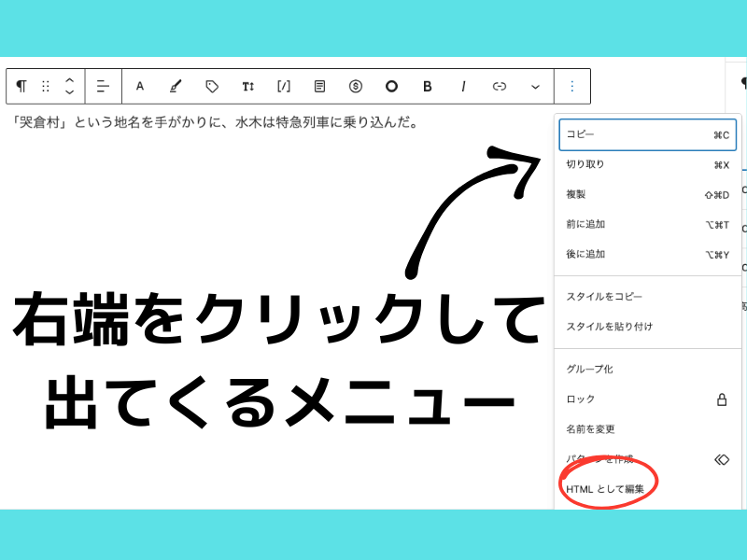This screenshot has height=560, width=747.
Task: Click the block drag handle dots
Action: (x=46, y=86)
